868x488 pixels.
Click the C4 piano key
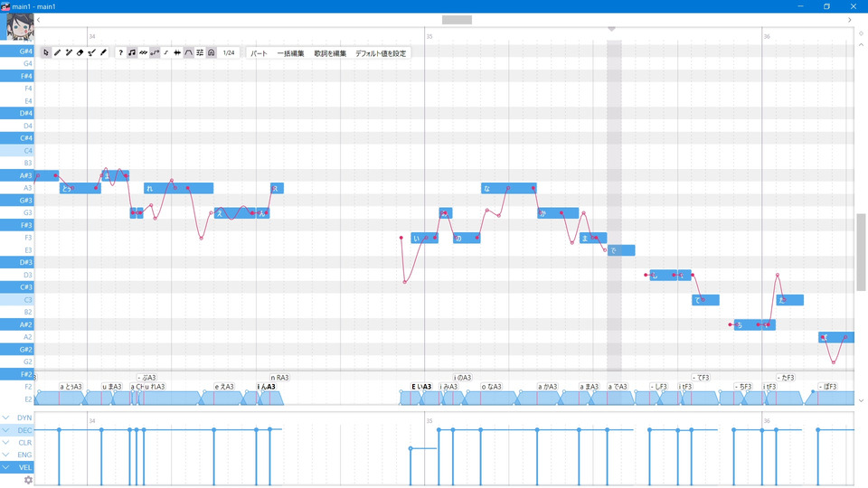pos(16,151)
